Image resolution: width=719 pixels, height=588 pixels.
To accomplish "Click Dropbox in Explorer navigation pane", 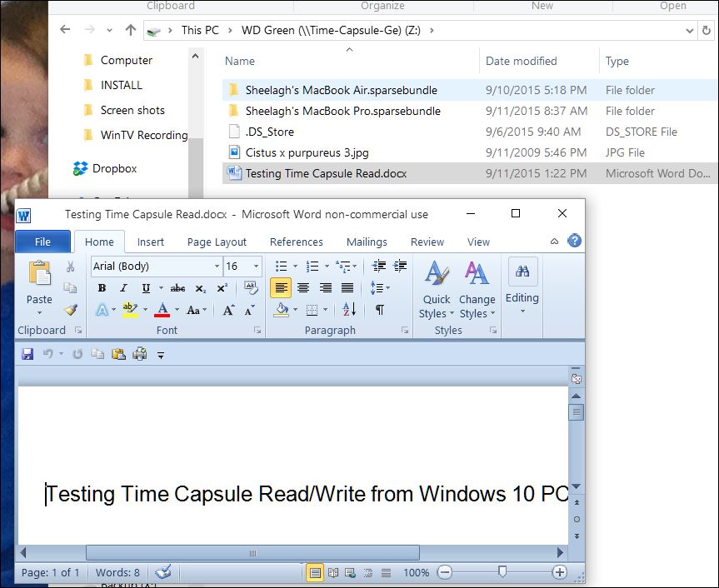I will (115, 168).
